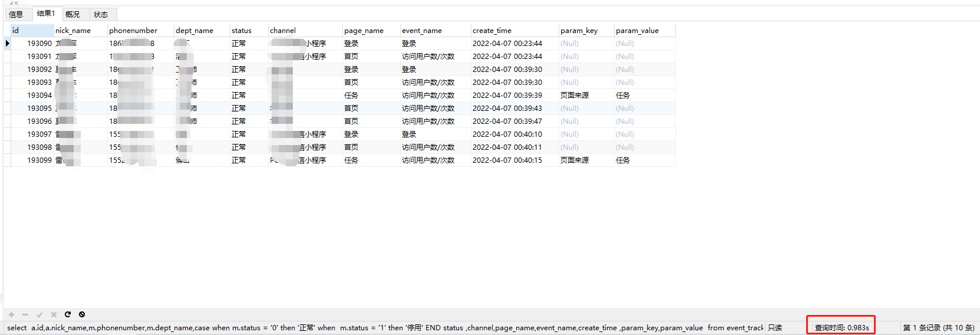The image size is (980, 335).
Task: Click 正常 status in row 193095
Action: click(249, 108)
